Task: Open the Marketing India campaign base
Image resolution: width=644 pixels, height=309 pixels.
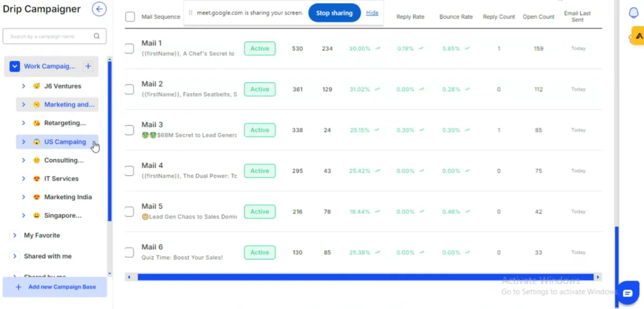Action: [68, 197]
